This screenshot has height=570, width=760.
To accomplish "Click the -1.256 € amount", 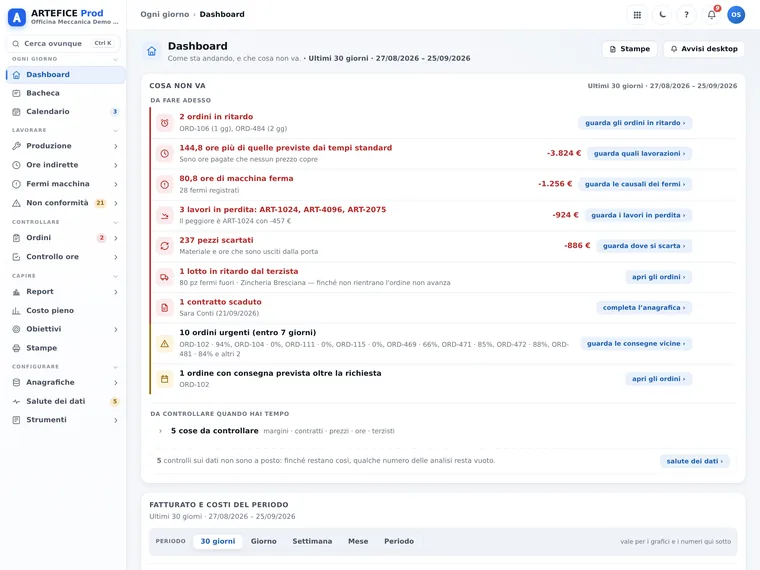I will click(x=555, y=184).
